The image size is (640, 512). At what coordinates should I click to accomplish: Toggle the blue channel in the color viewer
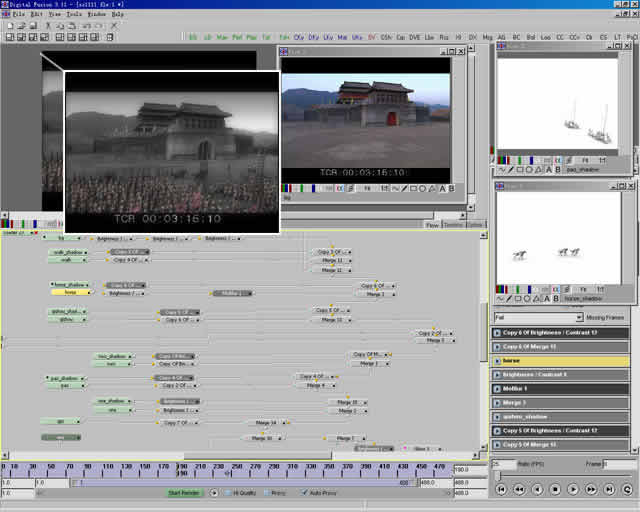(x=313, y=188)
